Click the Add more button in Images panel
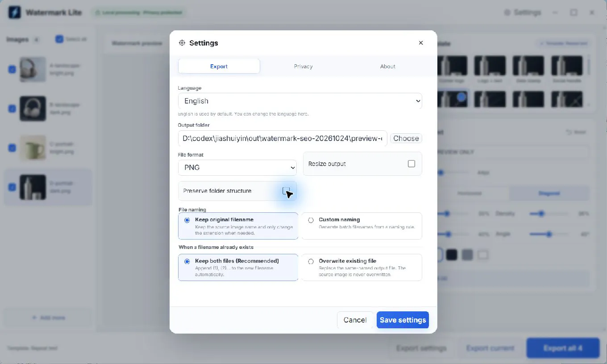The width and height of the screenshot is (607, 364). click(48, 318)
